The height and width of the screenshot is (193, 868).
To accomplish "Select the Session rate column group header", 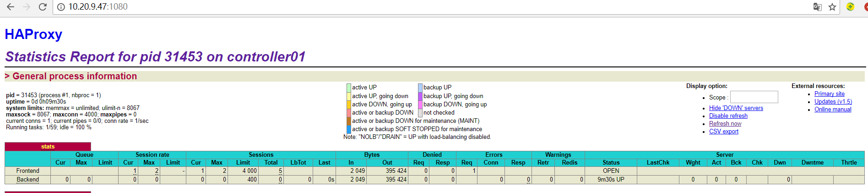I will [152, 154].
